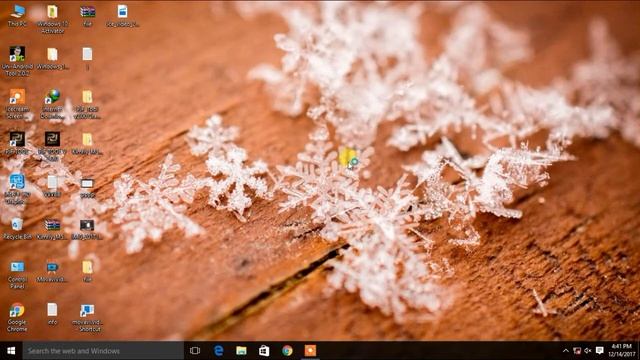Open the Action Center notifications
The image size is (640, 360).
pos(599,351)
